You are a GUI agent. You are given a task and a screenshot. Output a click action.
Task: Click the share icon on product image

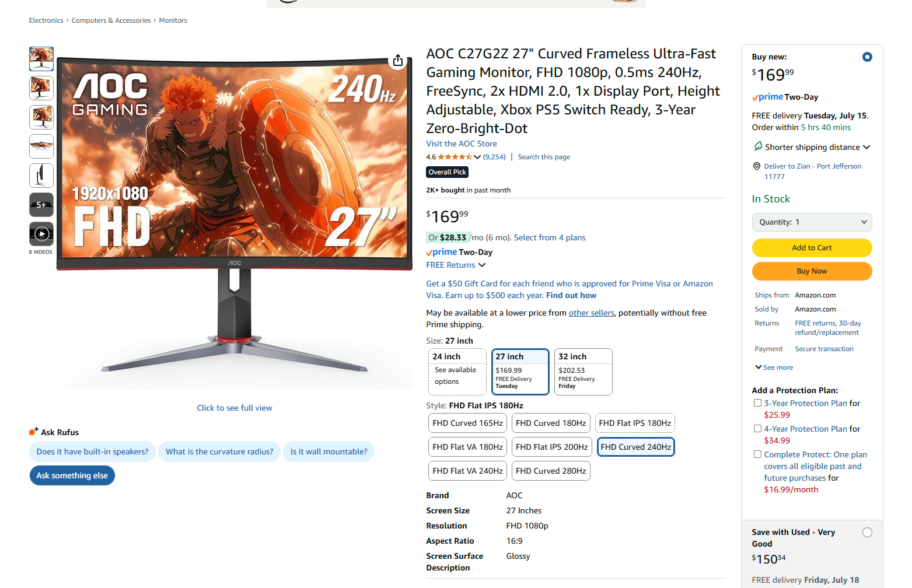[398, 61]
